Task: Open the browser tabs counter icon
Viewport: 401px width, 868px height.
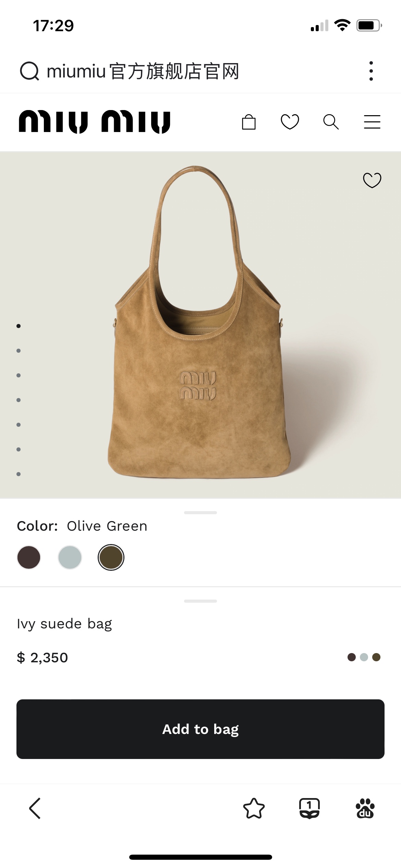Action: point(309,808)
